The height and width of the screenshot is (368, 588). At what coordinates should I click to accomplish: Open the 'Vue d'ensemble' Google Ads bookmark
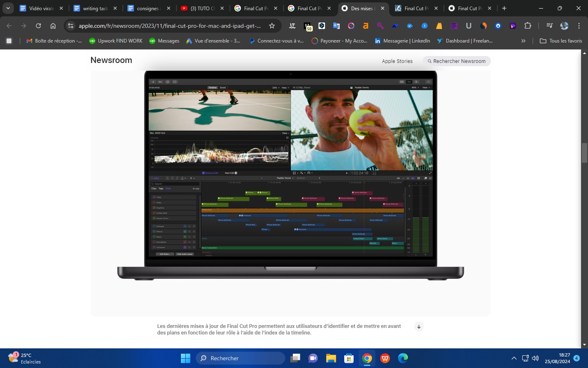(x=213, y=40)
